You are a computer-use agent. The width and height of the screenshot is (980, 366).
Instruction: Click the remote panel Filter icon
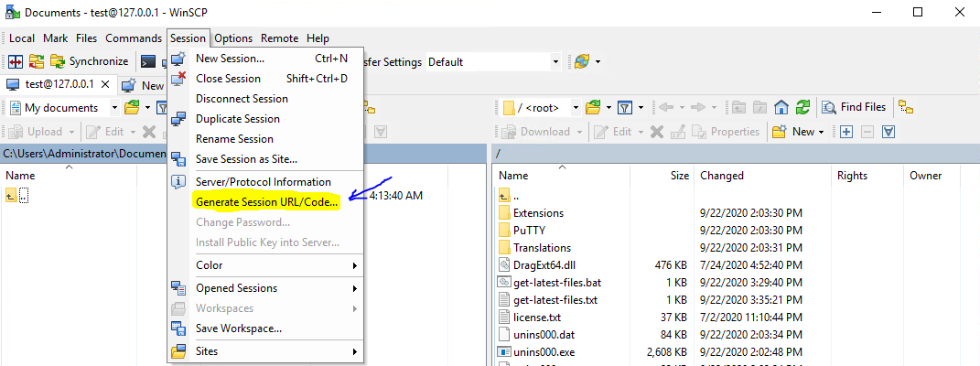point(625,107)
